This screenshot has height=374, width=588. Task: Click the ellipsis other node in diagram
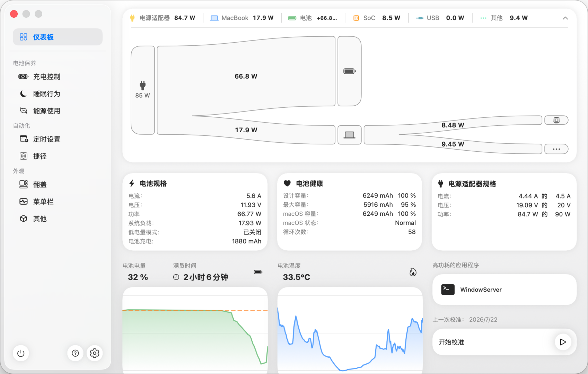556,149
